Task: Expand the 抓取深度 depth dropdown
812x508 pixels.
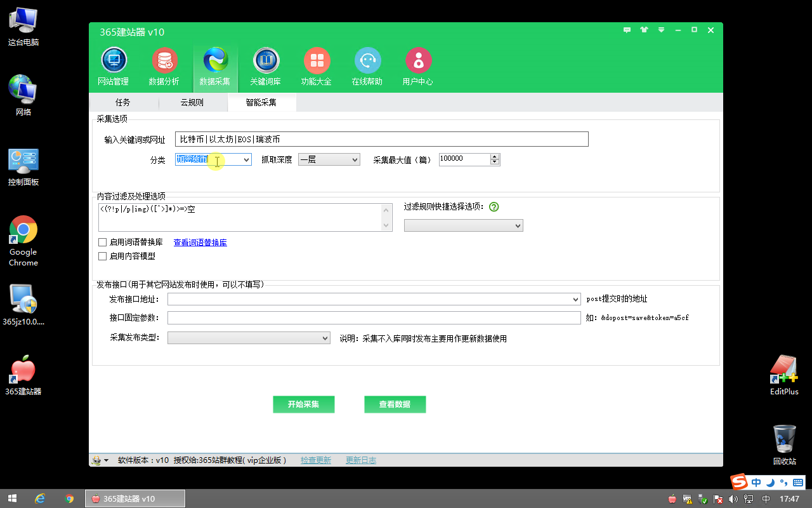Action: [355, 159]
